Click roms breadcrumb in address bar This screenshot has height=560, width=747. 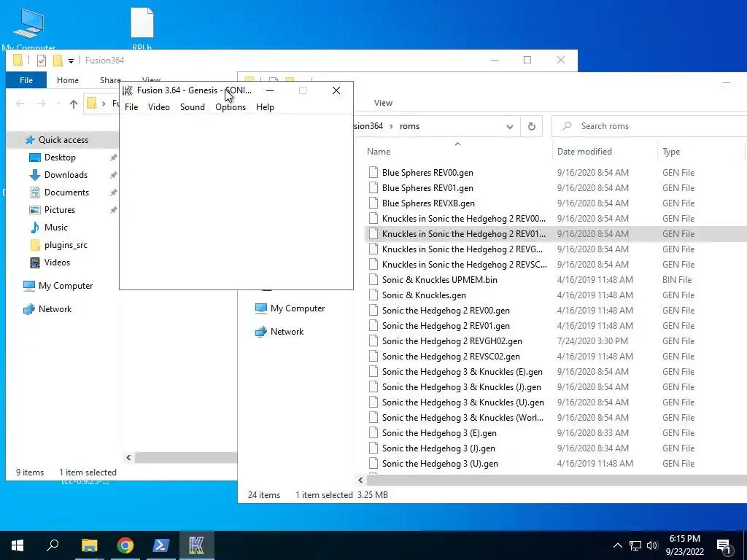point(410,126)
